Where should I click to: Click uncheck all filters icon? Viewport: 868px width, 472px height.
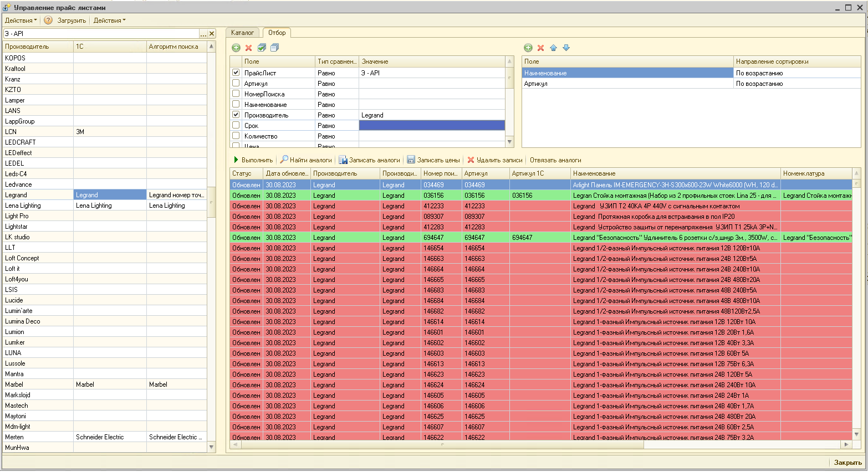point(274,48)
